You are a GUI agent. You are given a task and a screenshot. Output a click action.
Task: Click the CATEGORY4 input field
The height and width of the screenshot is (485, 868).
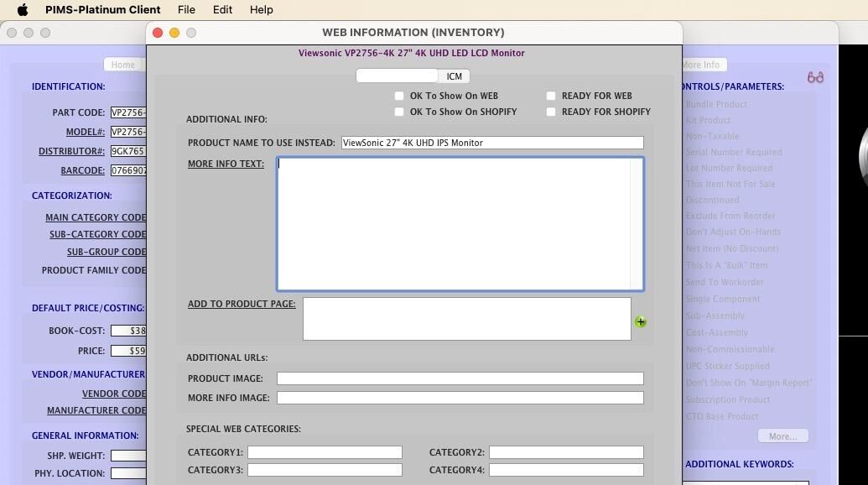[566, 470]
